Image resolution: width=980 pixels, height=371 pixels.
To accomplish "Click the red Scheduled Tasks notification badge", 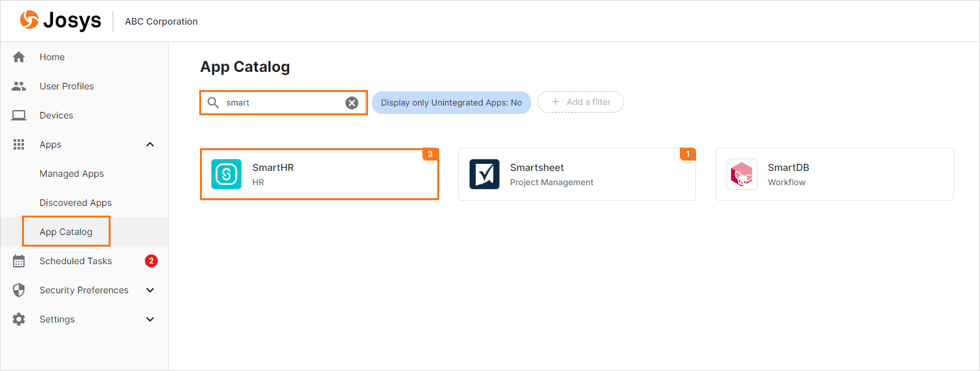I will click(x=151, y=261).
